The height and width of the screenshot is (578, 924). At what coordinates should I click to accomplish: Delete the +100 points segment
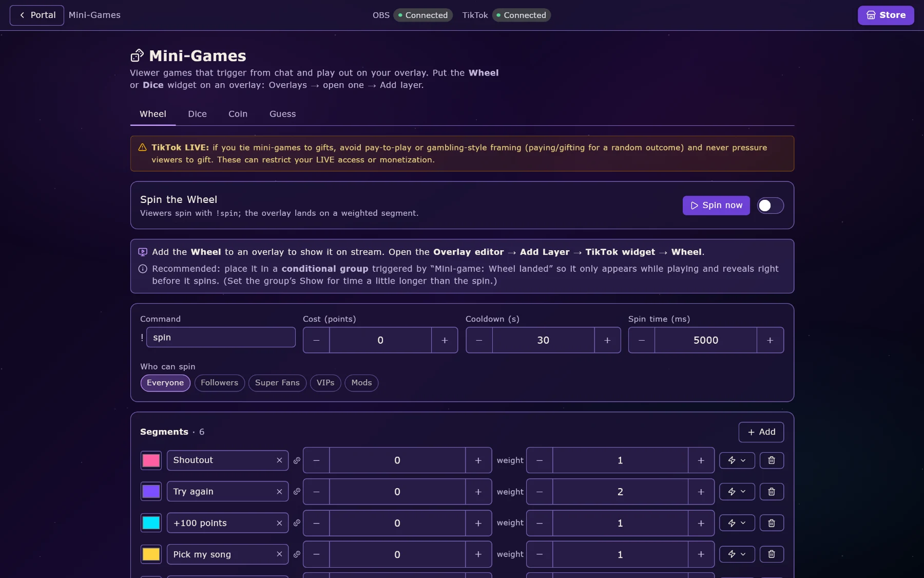coord(771,523)
